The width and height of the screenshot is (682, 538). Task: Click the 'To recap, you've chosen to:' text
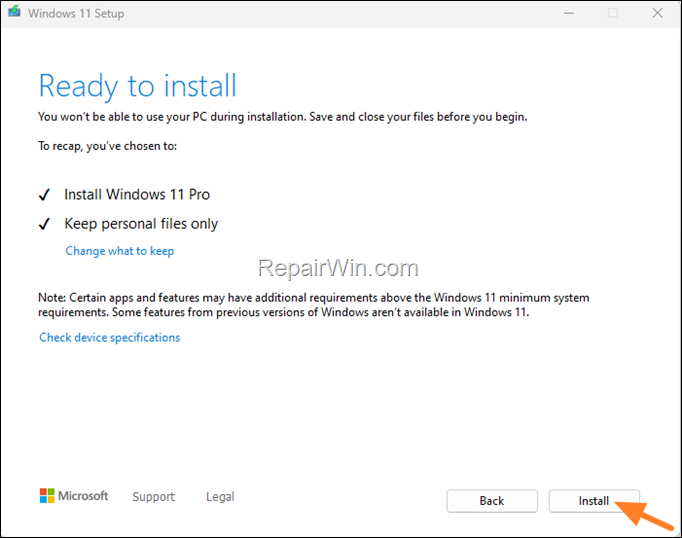tap(107, 146)
